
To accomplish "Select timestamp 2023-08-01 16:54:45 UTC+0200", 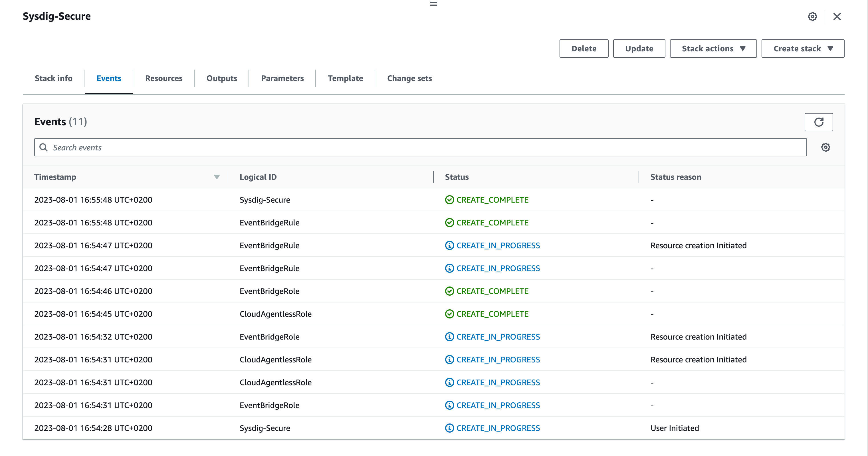I will click(x=93, y=314).
